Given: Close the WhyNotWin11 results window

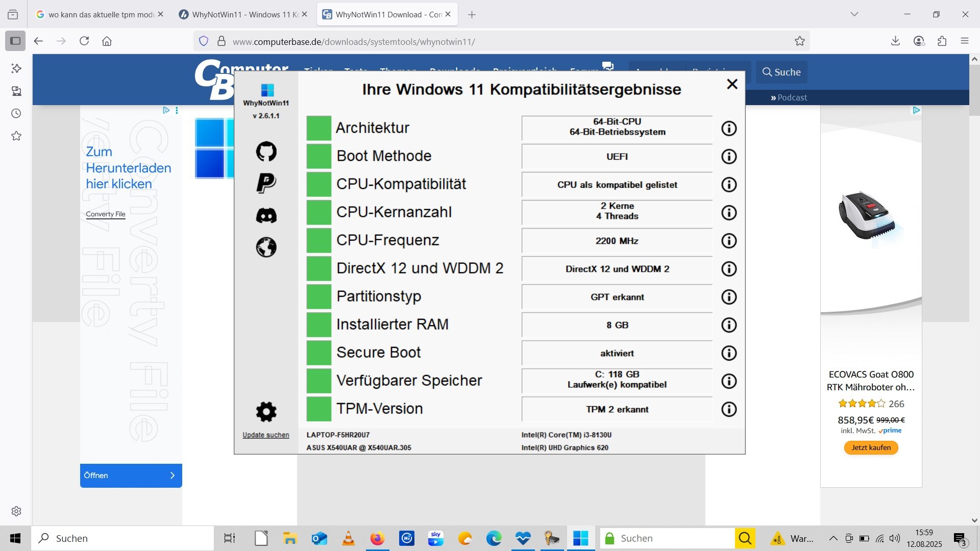Looking at the screenshot, I should [732, 84].
